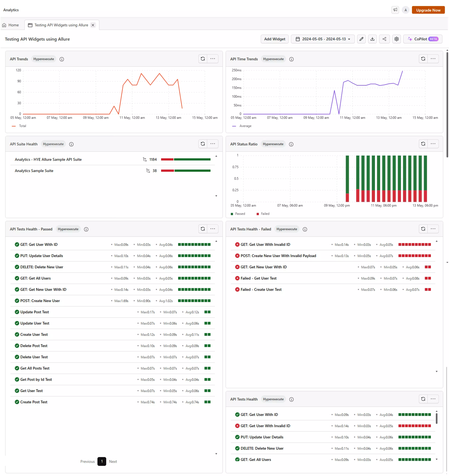Viewport: 449px width, 476px height.
Task: Click the Hyperexecute tag on API Trends
Action: (x=44, y=59)
